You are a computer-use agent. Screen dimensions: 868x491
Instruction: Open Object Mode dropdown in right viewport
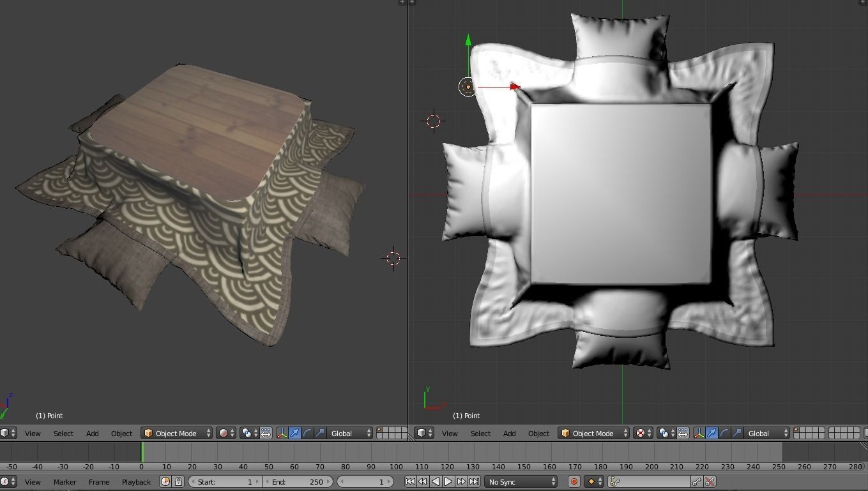pos(594,433)
